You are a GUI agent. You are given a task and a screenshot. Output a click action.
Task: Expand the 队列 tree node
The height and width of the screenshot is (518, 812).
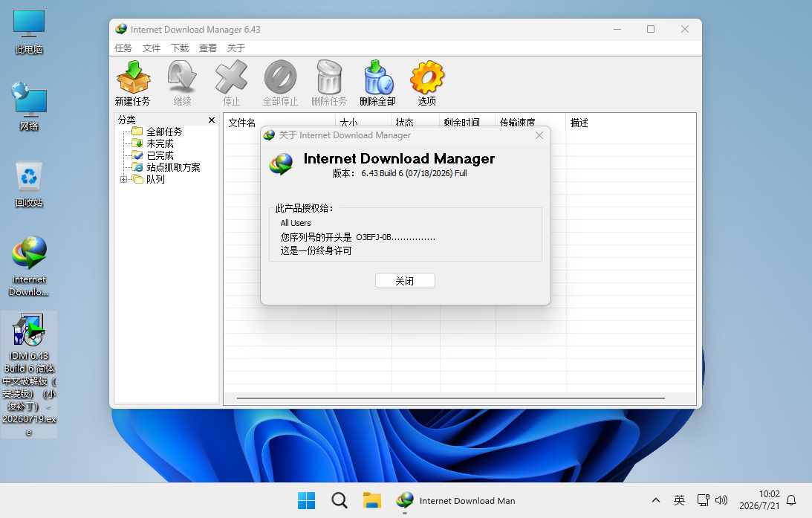coord(124,180)
